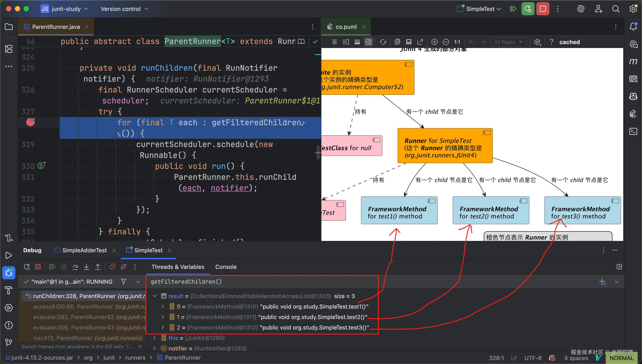Open the Git tool window icon

click(9, 342)
